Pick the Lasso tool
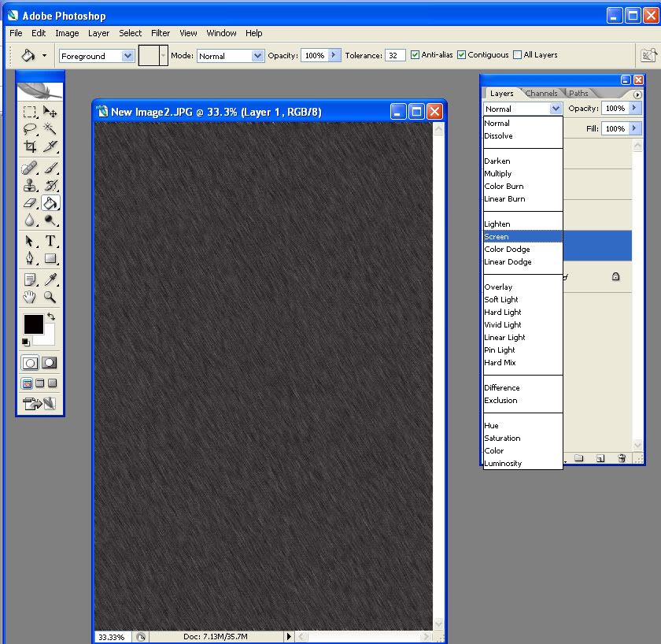Screen dimensions: 661x644 point(30,129)
